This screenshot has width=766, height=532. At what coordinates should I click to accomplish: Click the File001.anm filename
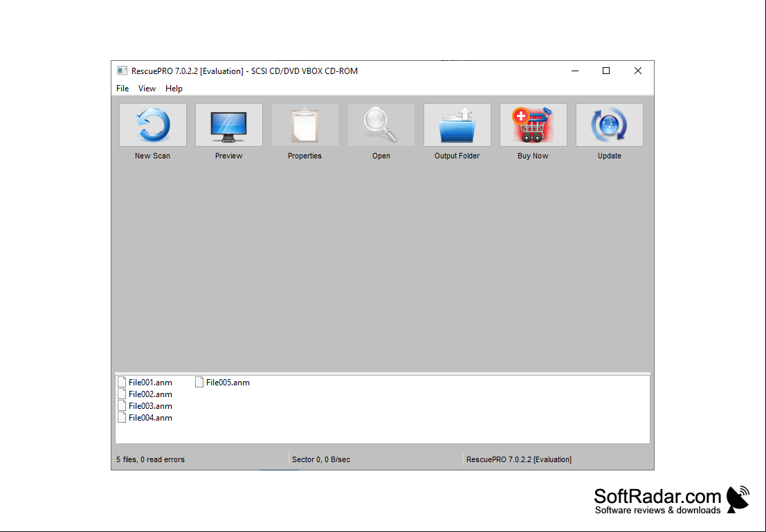(x=150, y=383)
